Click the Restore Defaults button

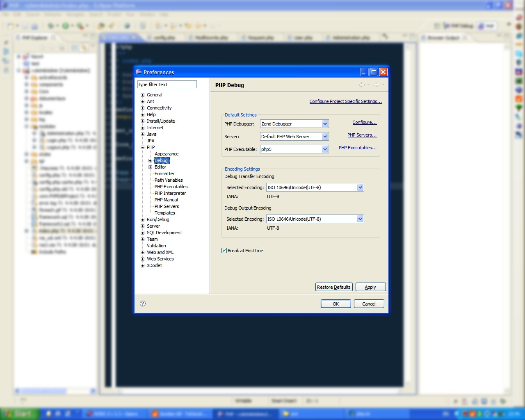click(334, 287)
